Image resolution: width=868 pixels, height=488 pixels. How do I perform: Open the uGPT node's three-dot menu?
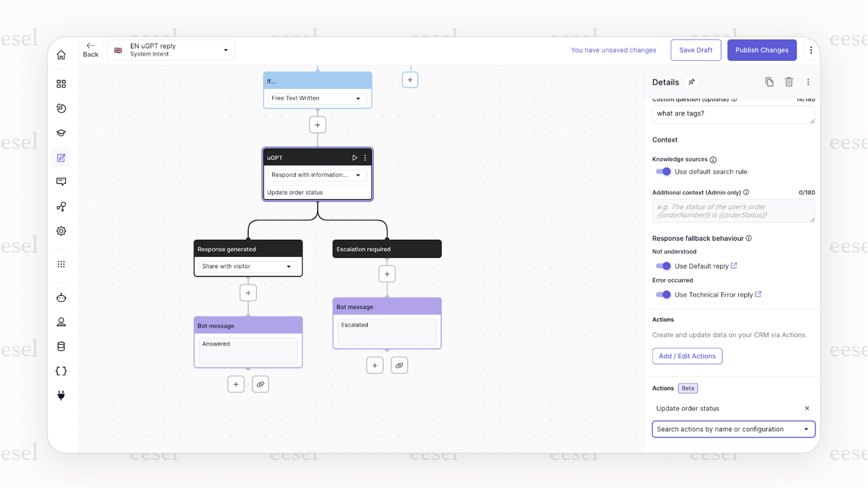[365, 158]
